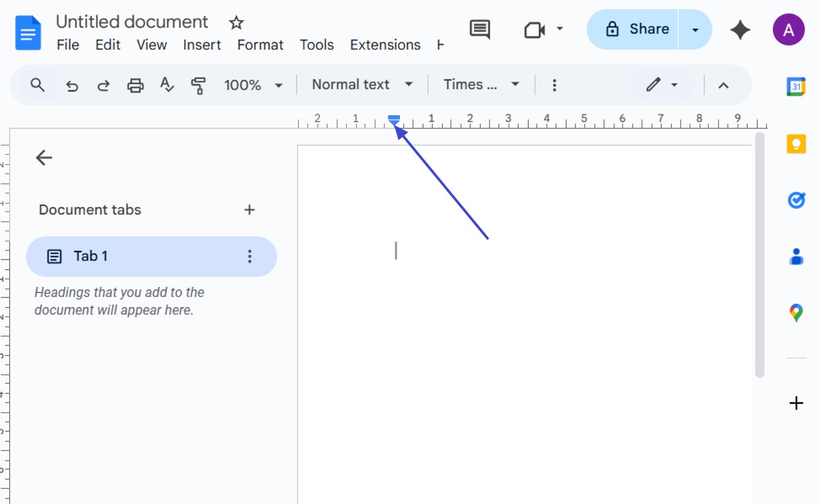
Task: Open the View menu
Action: pyautogui.click(x=152, y=45)
